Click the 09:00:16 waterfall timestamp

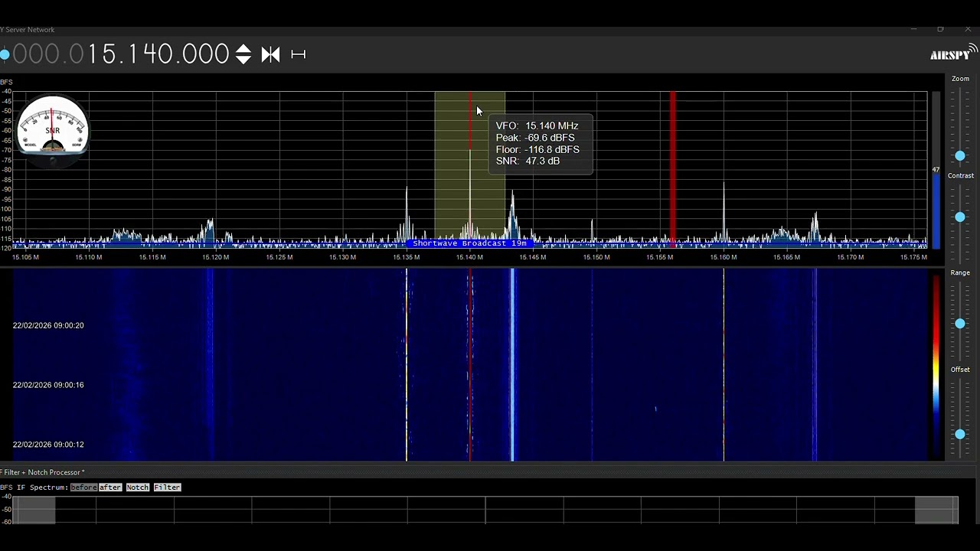pyautogui.click(x=48, y=385)
